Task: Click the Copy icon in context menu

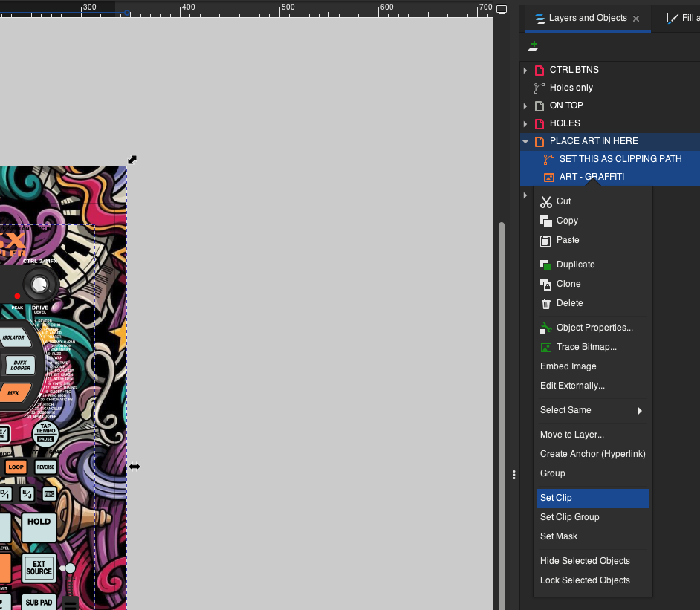Action: [x=546, y=221]
